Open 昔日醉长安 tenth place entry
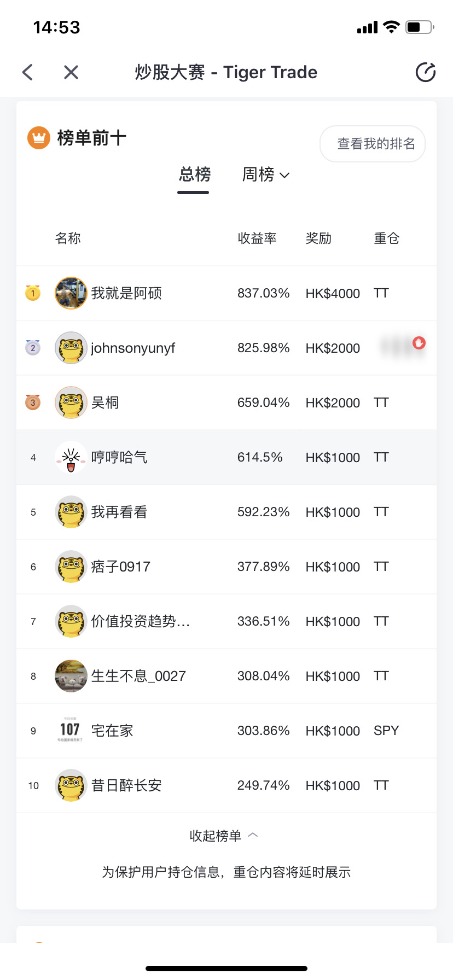The height and width of the screenshot is (980, 453). point(226,785)
